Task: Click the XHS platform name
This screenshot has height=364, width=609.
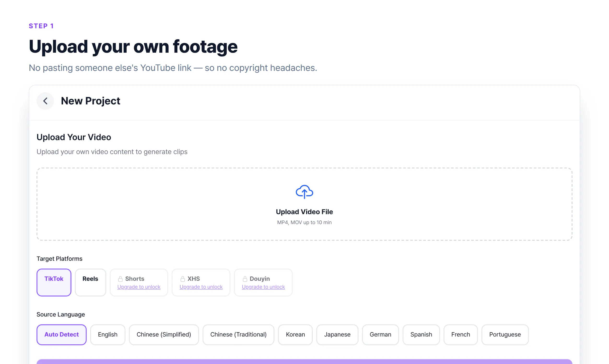Action: (x=193, y=279)
